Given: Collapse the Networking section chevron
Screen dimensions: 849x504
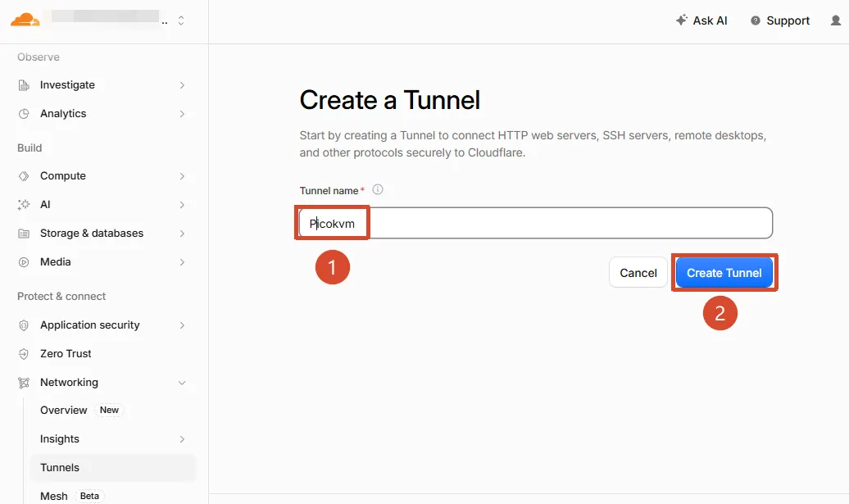Looking at the screenshot, I should pyautogui.click(x=182, y=383).
